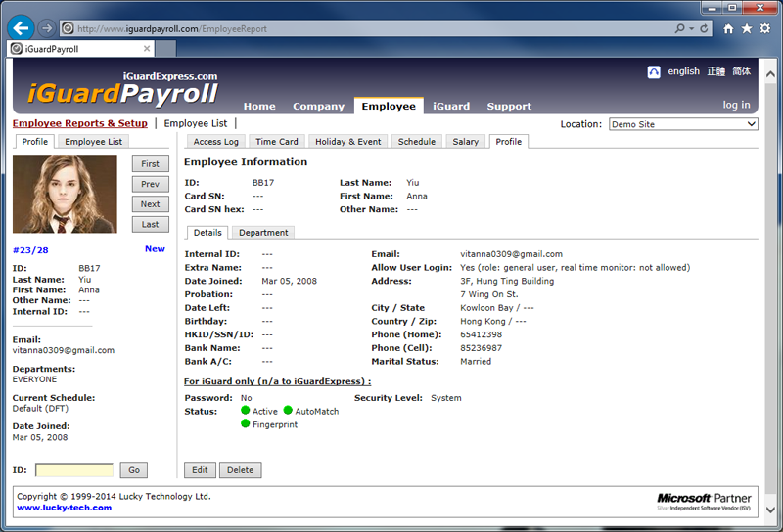Viewport: 783px width, 532px height.
Task: Select the right panel Profile tab
Action: [508, 142]
